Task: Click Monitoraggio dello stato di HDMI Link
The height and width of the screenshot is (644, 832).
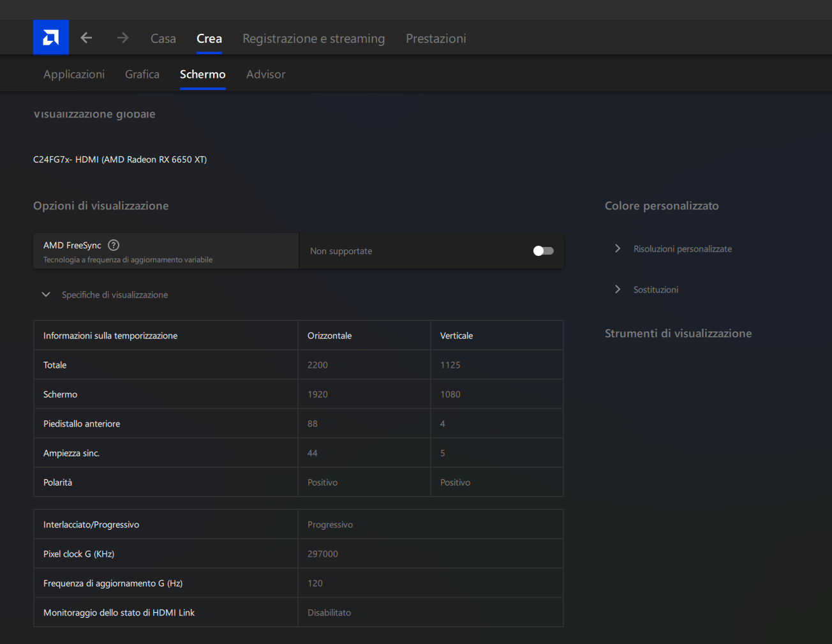Action: pyautogui.click(x=119, y=613)
